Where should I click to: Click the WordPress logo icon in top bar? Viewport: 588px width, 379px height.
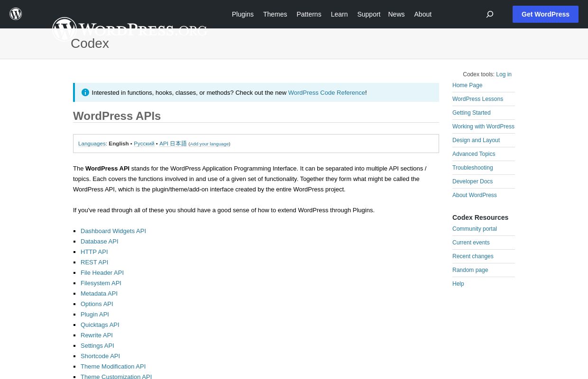coord(16,14)
